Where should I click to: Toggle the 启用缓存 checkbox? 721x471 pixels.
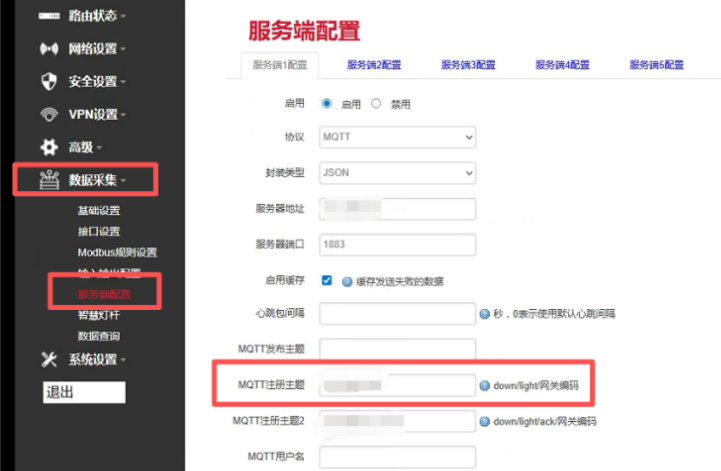coord(327,280)
